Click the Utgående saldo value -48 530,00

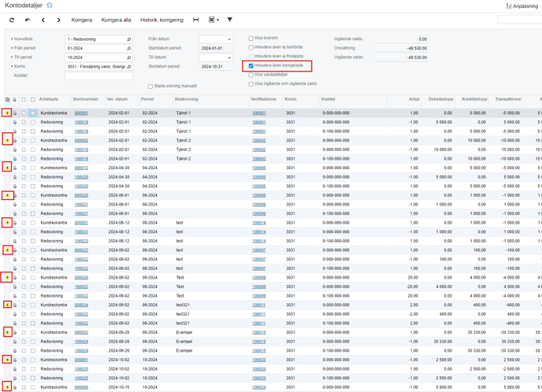pyautogui.click(x=417, y=57)
